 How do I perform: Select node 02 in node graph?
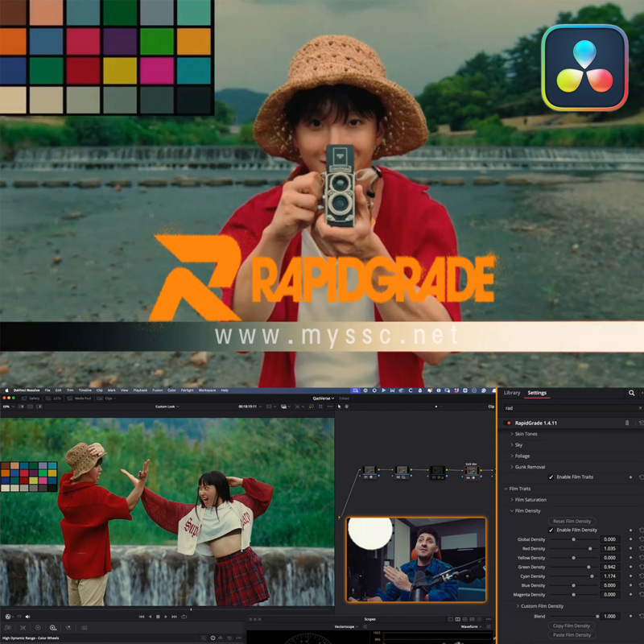click(x=402, y=472)
